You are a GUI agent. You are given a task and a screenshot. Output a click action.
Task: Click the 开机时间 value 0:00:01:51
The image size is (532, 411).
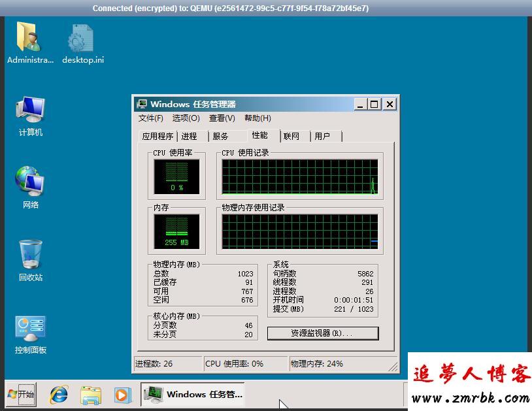[354, 300]
